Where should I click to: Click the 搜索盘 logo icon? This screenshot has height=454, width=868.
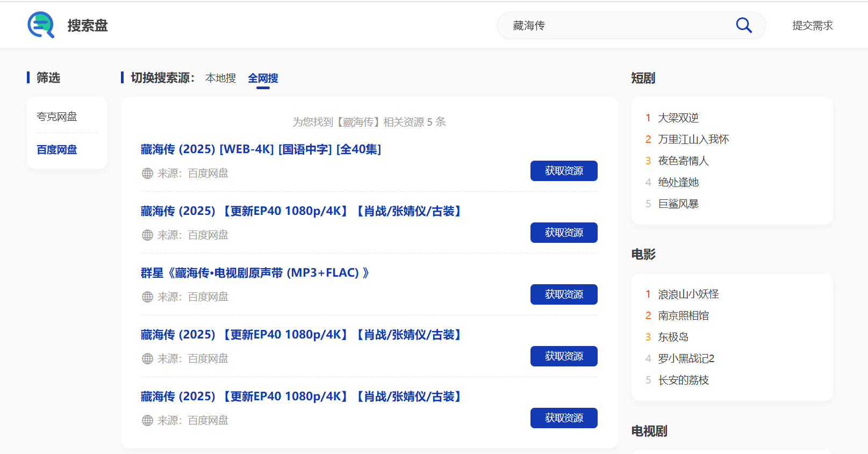(41, 25)
